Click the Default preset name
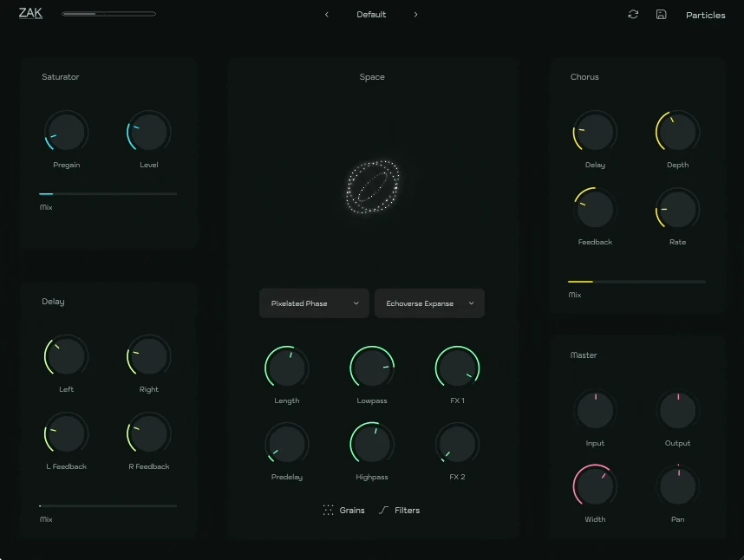The width and height of the screenshot is (744, 560). point(371,15)
